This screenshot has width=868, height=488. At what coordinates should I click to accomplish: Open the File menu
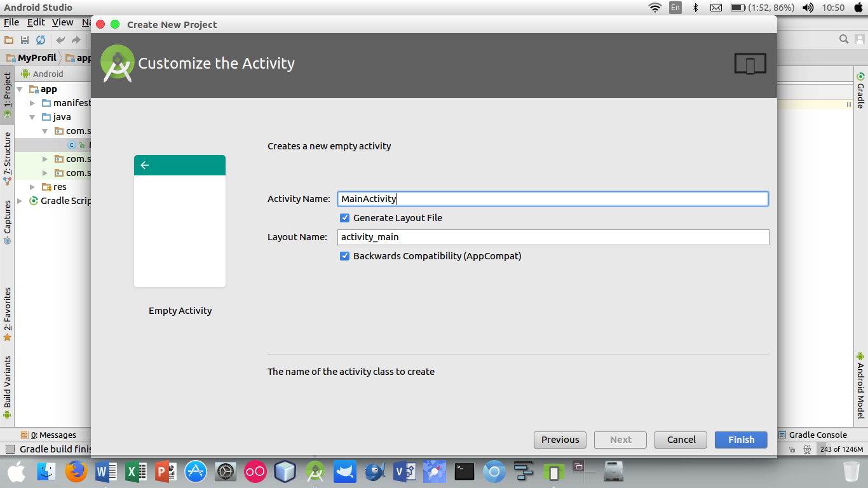pos(11,22)
